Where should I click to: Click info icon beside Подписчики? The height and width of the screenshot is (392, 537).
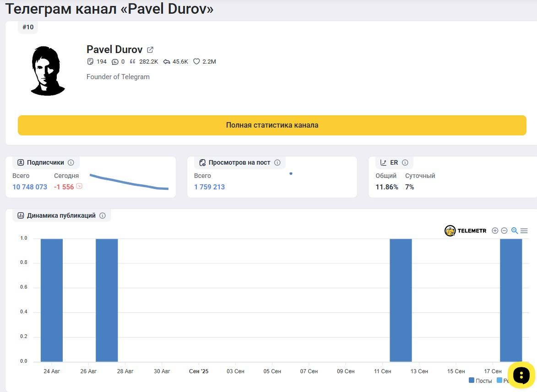pos(71,162)
